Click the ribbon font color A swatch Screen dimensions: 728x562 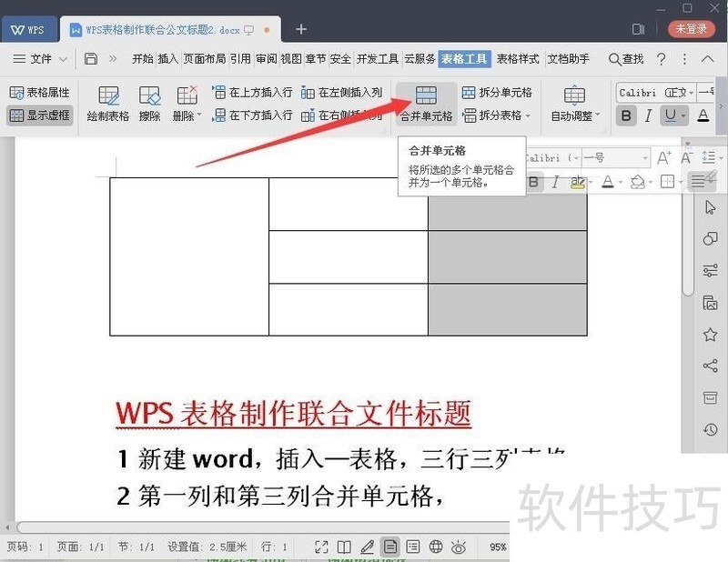coord(703,115)
